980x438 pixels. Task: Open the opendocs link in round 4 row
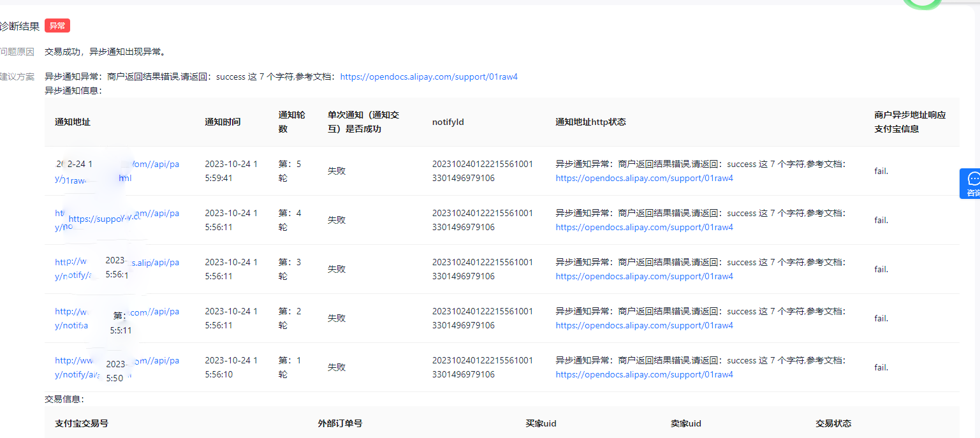644,228
